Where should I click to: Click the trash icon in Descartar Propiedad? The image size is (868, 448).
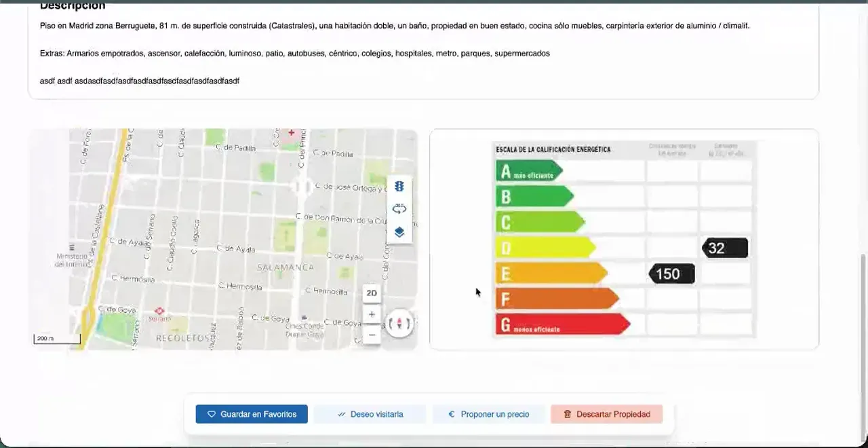click(568, 414)
